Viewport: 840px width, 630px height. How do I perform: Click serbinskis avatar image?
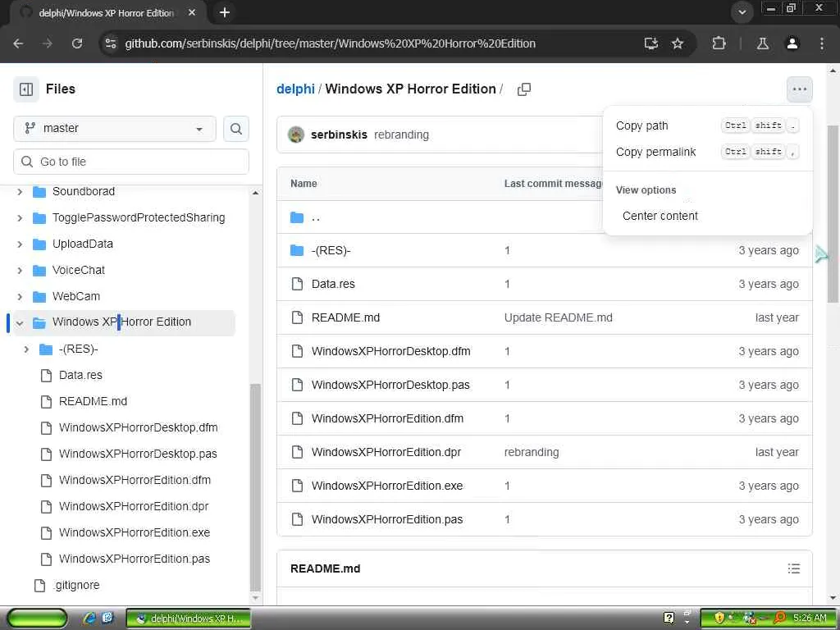(x=295, y=135)
